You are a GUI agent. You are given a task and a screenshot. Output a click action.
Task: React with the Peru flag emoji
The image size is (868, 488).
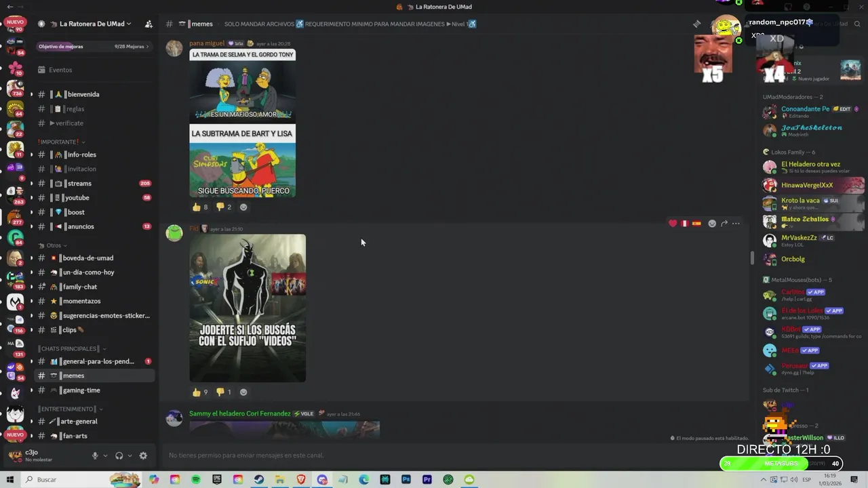tap(685, 223)
